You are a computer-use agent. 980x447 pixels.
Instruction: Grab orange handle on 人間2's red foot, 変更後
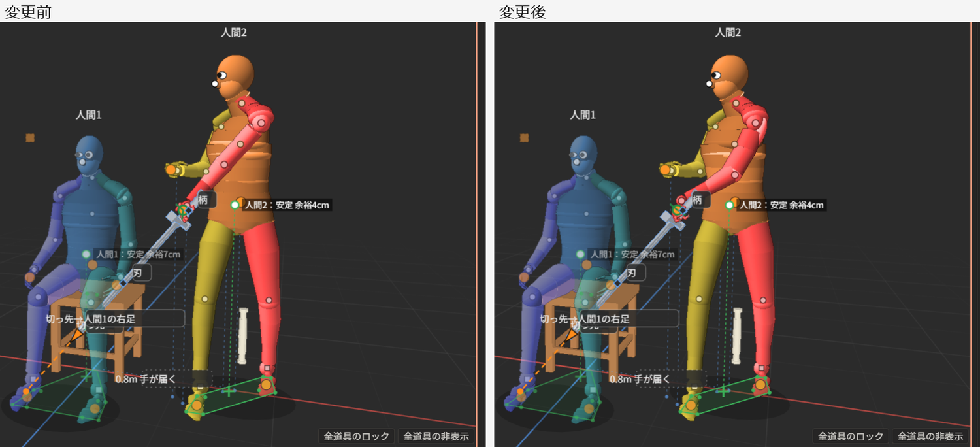(x=760, y=385)
